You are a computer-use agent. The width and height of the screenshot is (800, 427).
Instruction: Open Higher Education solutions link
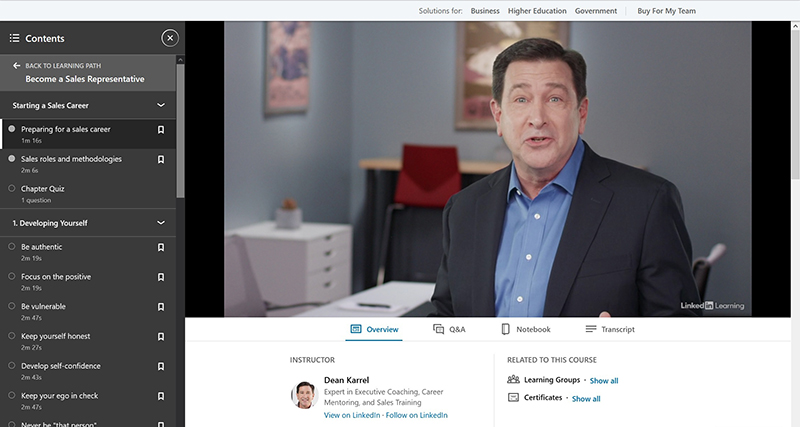[537, 11]
